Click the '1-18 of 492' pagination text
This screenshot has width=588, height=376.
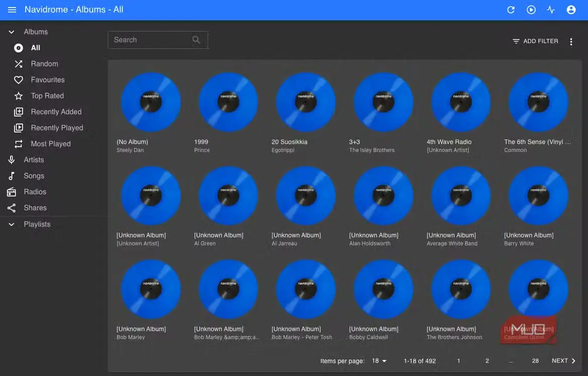(x=420, y=360)
